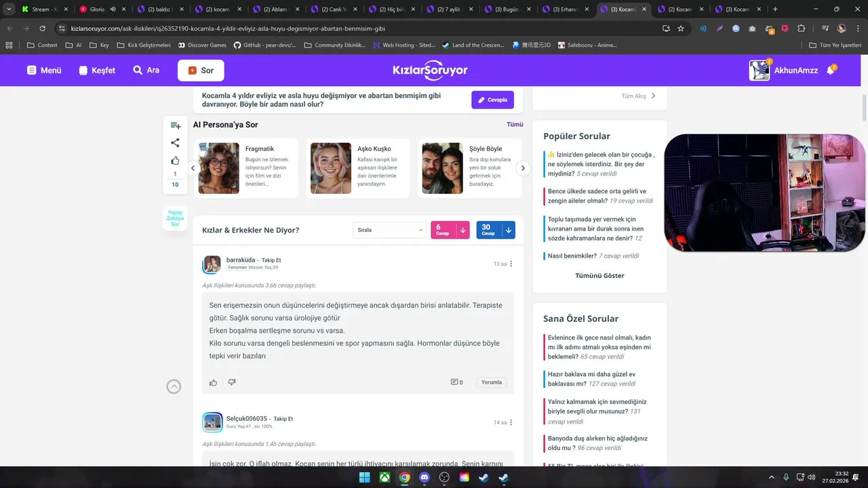Open Discord from the taskbar
Image resolution: width=868 pixels, height=488 pixels.
425,476
